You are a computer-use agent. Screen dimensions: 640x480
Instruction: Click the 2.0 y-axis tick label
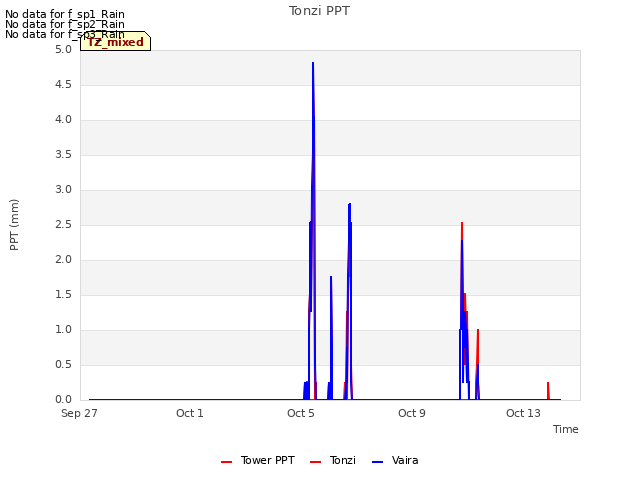(x=63, y=260)
